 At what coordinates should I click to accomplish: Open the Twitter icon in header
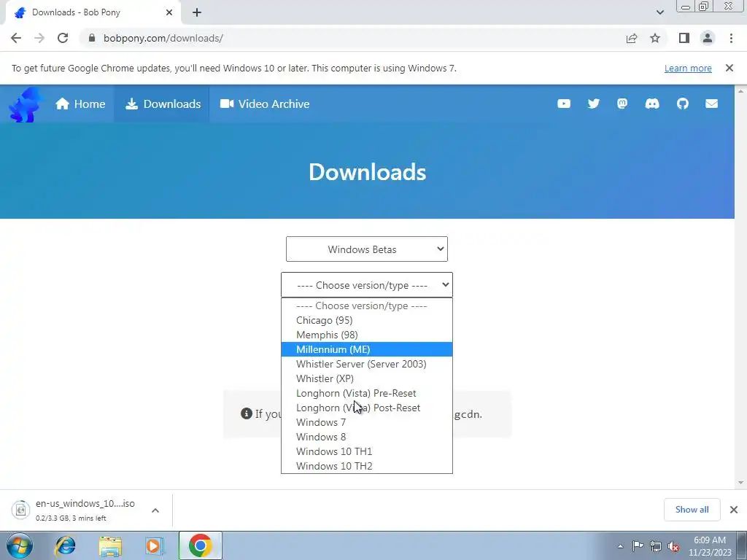coord(593,104)
